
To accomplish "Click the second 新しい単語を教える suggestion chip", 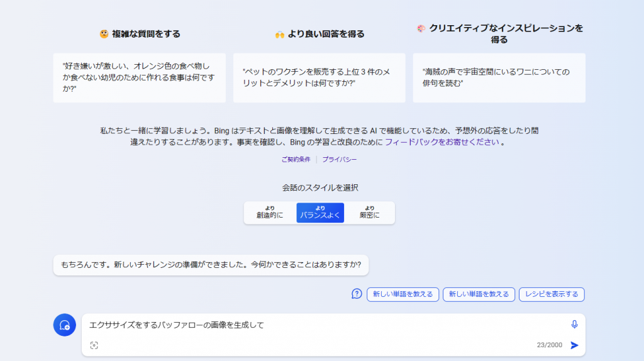I will tap(479, 294).
